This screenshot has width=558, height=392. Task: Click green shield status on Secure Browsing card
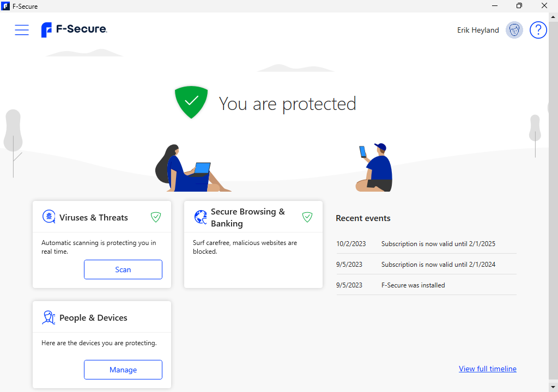tap(307, 217)
